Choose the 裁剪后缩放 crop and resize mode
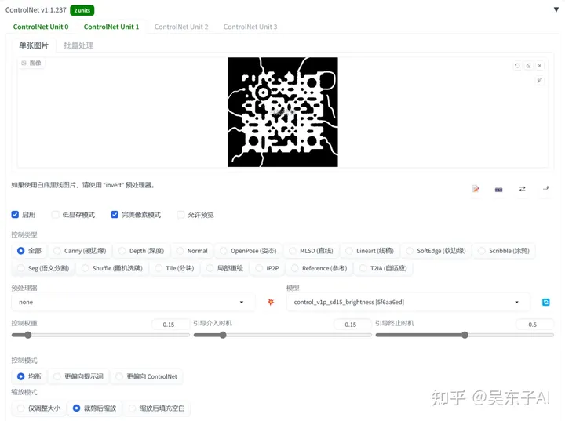Screen dimensions: 566x422 [x=95, y=408]
